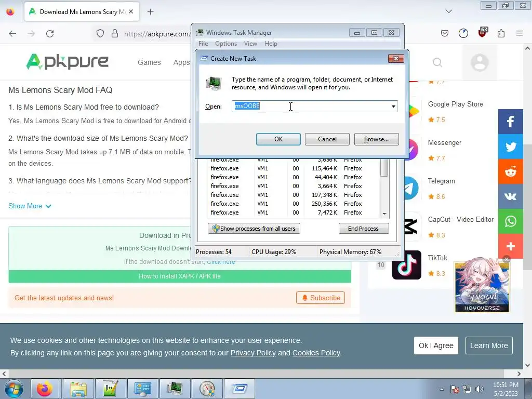The height and width of the screenshot is (399, 532).
Task: Click Browse in Create New Task
Action: (376, 139)
